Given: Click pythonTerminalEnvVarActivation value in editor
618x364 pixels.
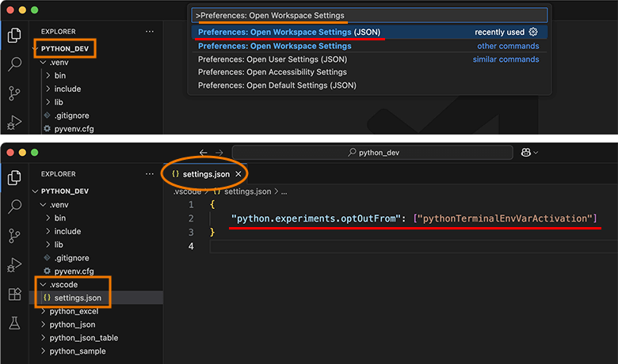Looking at the screenshot, I should coord(505,218).
